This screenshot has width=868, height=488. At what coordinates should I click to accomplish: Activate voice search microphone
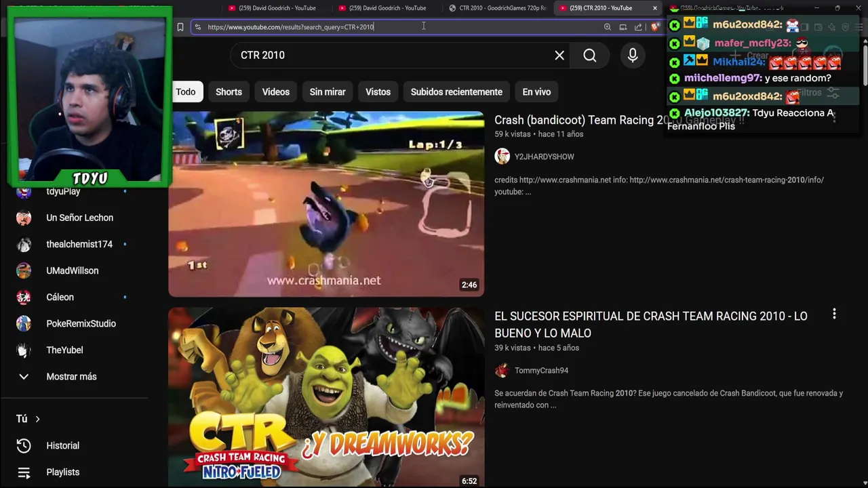click(633, 56)
